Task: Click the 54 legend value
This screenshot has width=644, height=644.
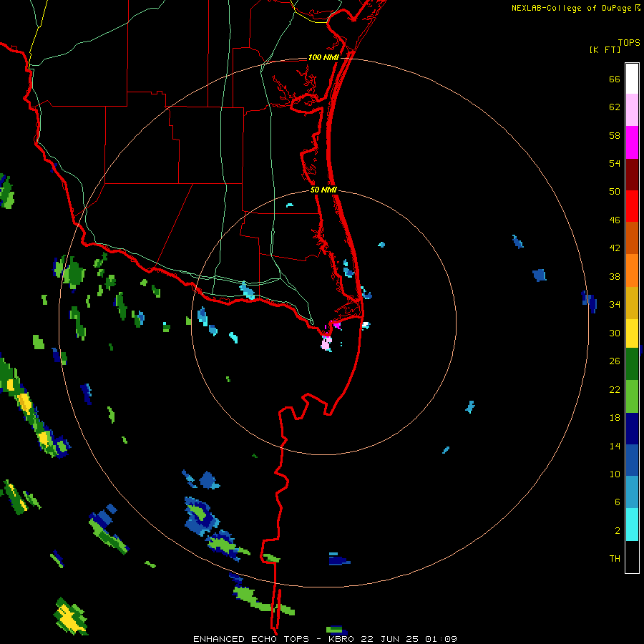Action: pos(615,163)
